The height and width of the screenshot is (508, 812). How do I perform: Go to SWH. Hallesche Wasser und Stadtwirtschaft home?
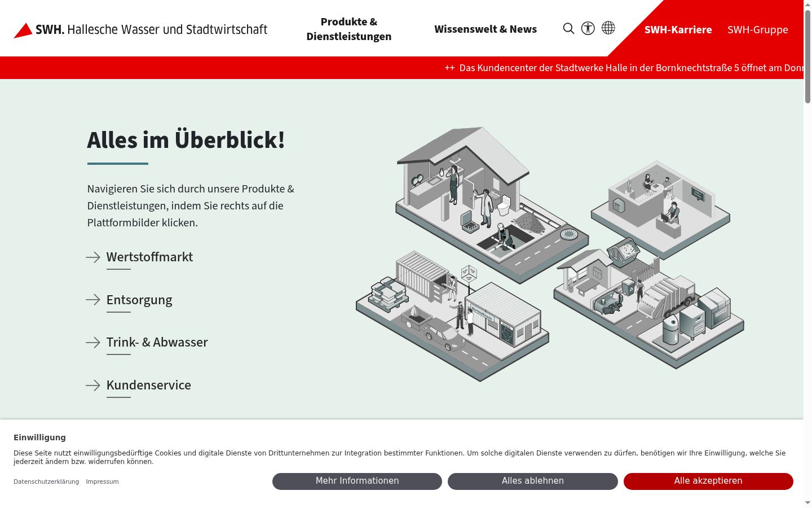[140, 29]
